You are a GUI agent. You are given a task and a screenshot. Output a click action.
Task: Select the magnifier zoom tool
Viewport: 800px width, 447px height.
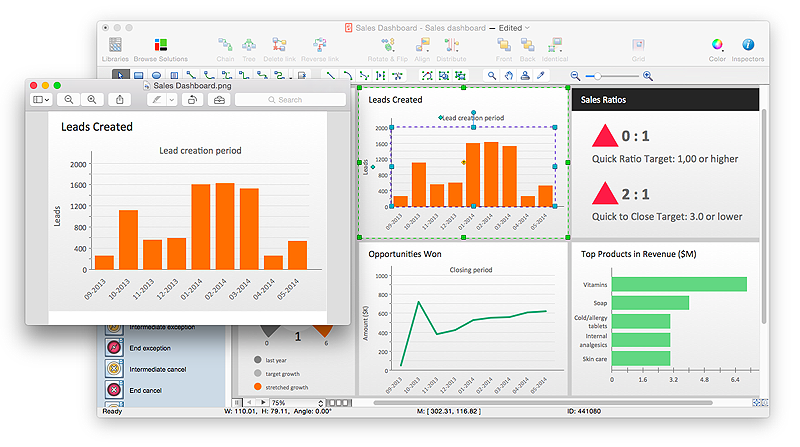tap(492, 76)
